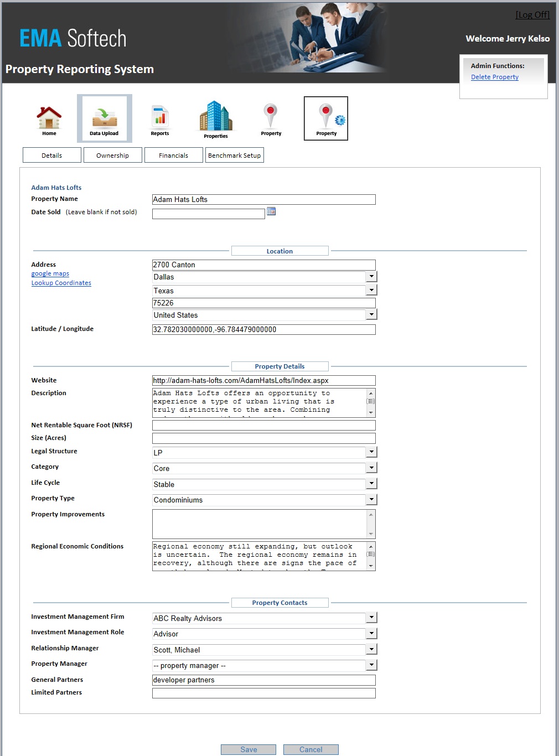Go to the Home icon
This screenshot has height=756, width=559.
[49, 120]
